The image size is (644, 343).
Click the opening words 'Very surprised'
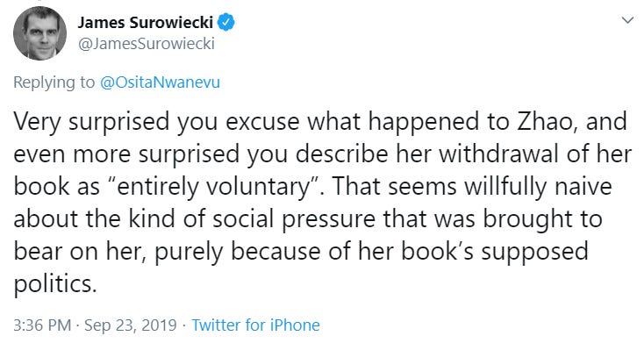tap(91, 122)
